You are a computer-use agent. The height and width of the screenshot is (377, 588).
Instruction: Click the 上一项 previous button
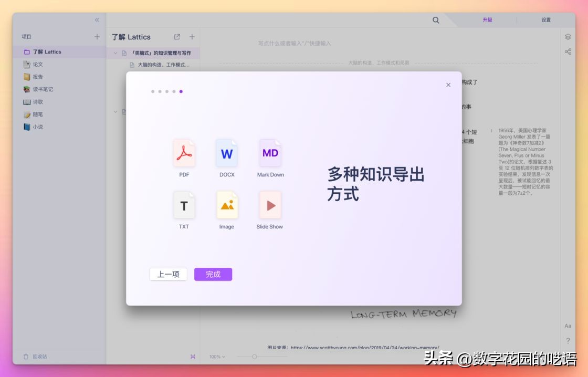(168, 274)
